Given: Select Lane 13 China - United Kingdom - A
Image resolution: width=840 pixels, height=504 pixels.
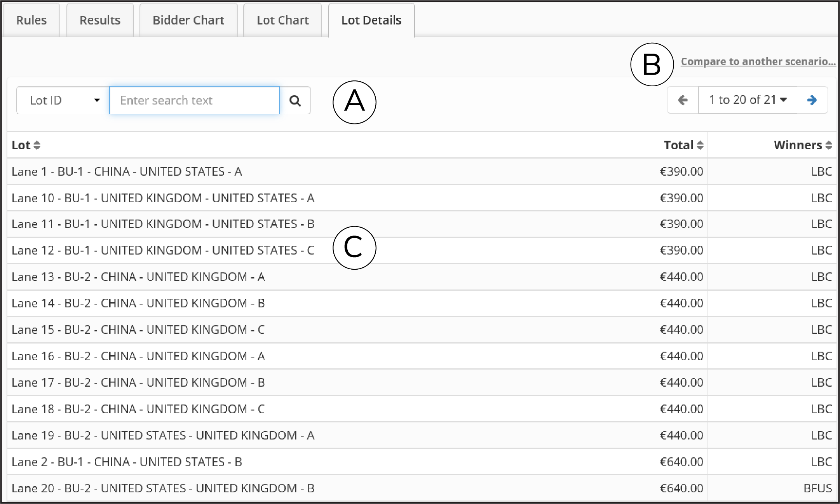Looking at the screenshot, I should [422, 277].
